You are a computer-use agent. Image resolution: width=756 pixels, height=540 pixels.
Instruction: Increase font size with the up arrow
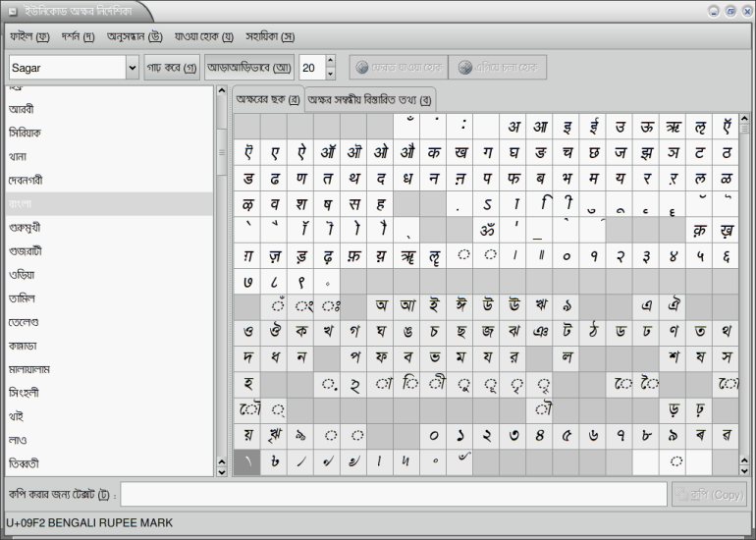click(329, 61)
